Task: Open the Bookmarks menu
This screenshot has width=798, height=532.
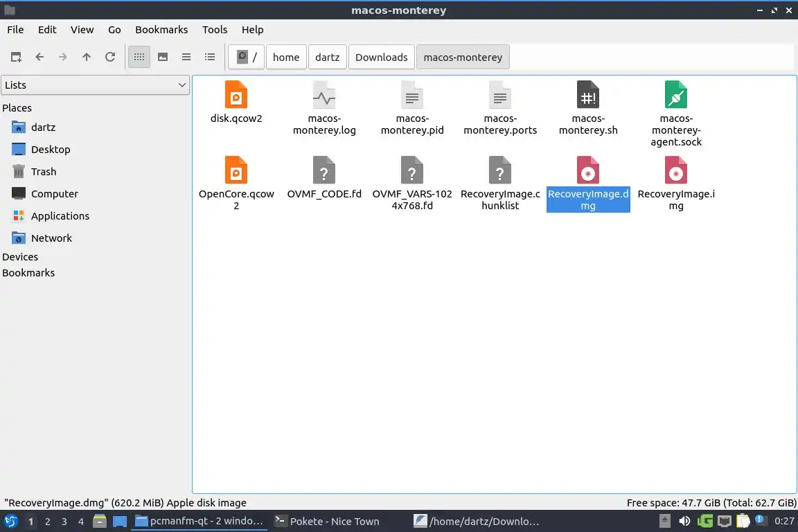Action: pos(161,30)
